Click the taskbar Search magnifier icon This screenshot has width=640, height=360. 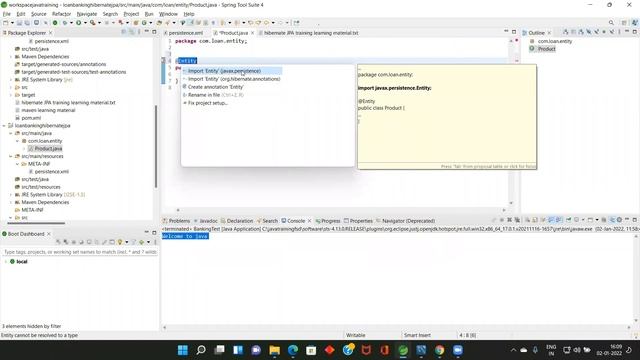click(x=201, y=350)
